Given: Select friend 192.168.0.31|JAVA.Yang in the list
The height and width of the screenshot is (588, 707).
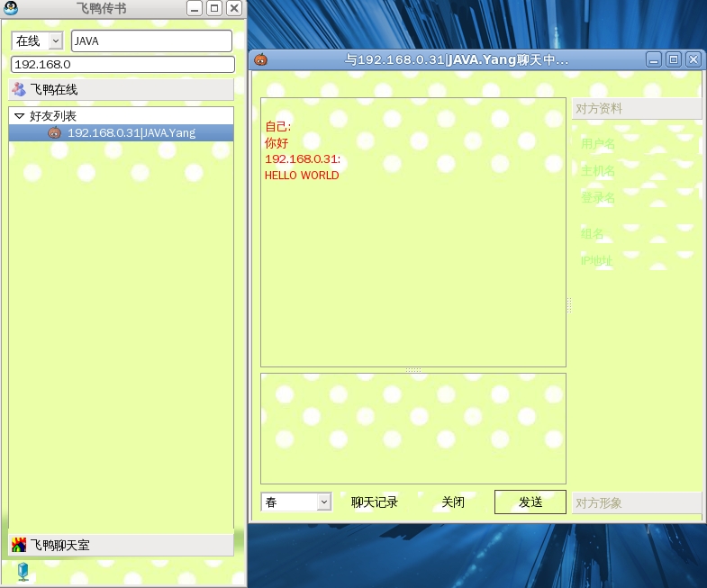Looking at the screenshot, I should pyautogui.click(x=122, y=133).
